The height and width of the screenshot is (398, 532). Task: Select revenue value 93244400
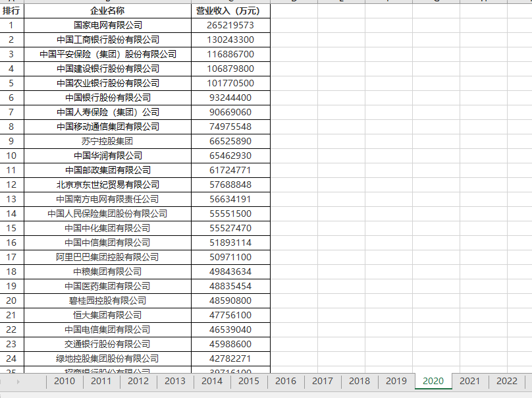tap(230, 98)
